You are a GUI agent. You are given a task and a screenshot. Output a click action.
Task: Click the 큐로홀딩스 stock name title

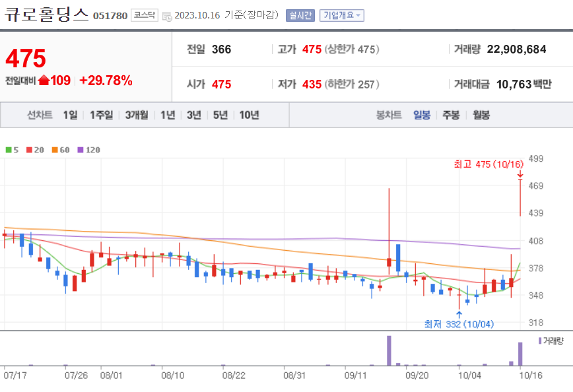coord(47,15)
